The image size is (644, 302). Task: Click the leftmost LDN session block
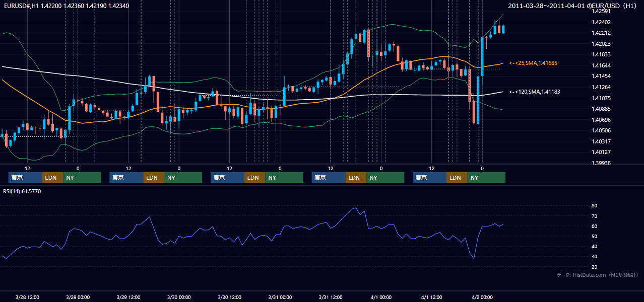pyautogui.click(x=52, y=178)
